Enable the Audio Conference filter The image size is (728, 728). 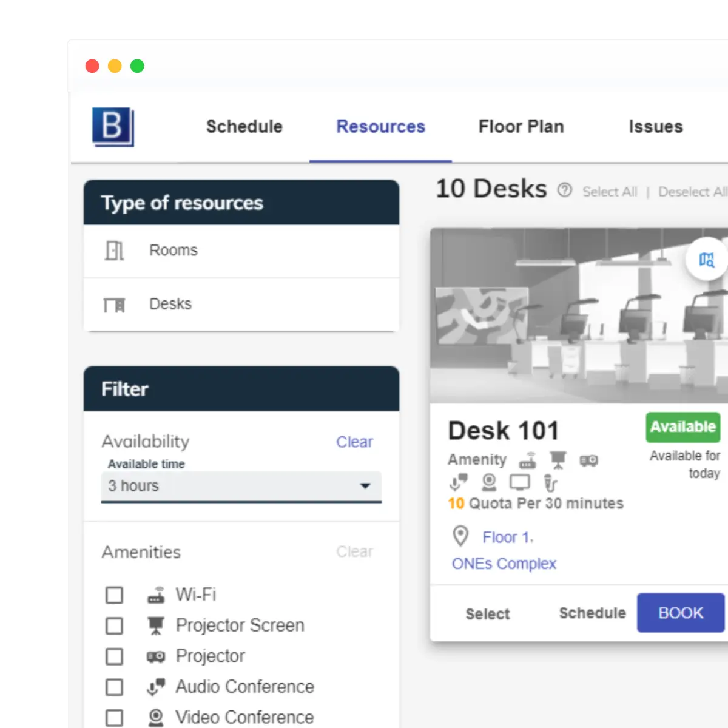pos(114,687)
